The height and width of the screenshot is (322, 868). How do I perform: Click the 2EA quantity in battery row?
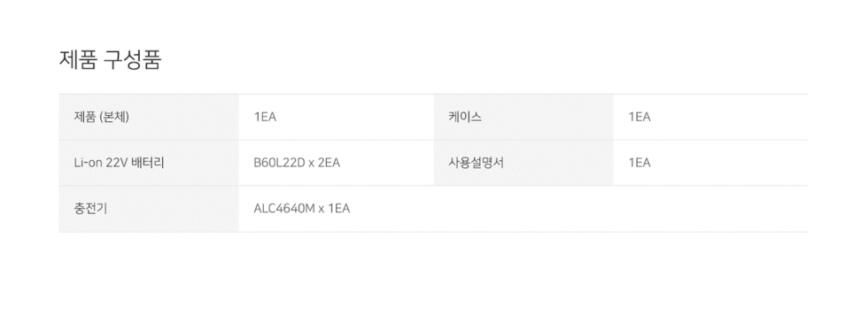click(x=329, y=163)
